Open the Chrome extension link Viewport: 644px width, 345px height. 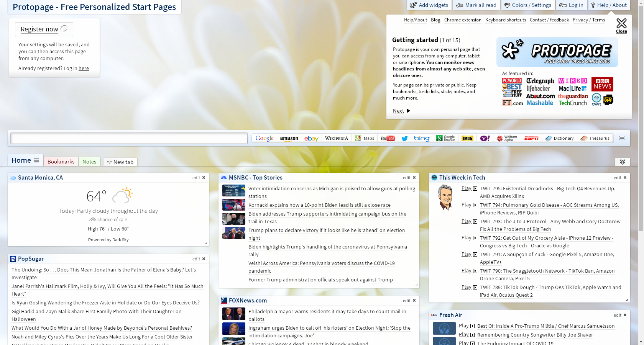(x=463, y=20)
